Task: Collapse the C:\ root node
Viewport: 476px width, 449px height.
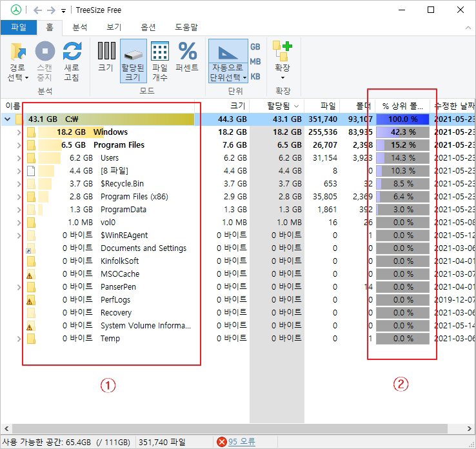Action: pyautogui.click(x=7, y=119)
